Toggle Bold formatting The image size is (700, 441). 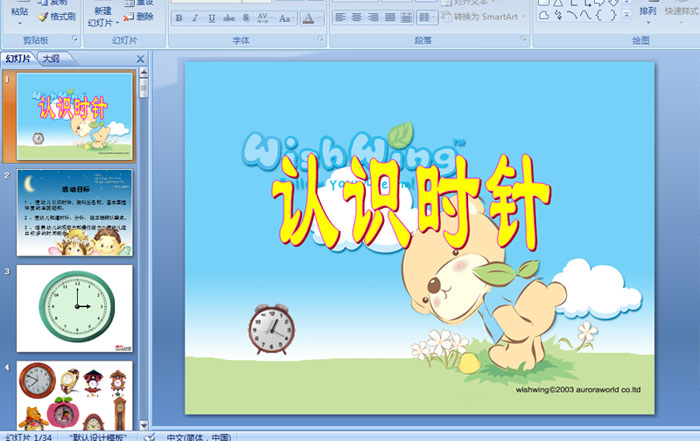179,18
